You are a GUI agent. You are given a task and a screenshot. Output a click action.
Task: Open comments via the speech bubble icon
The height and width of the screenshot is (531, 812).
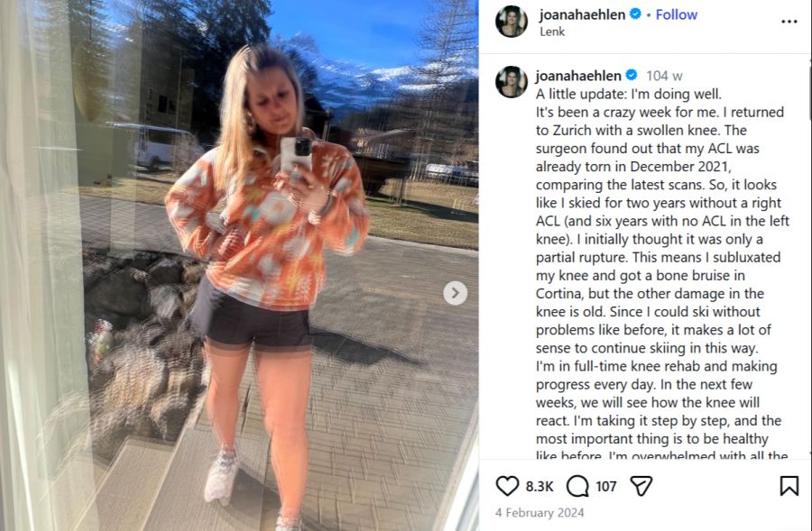click(x=577, y=486)
